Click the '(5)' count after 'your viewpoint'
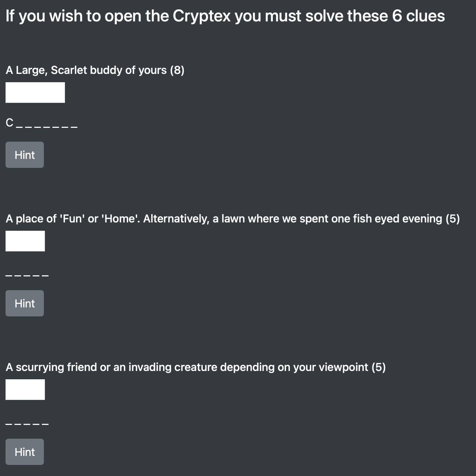The width and height of the screenshot is (476, 476). 379,367
